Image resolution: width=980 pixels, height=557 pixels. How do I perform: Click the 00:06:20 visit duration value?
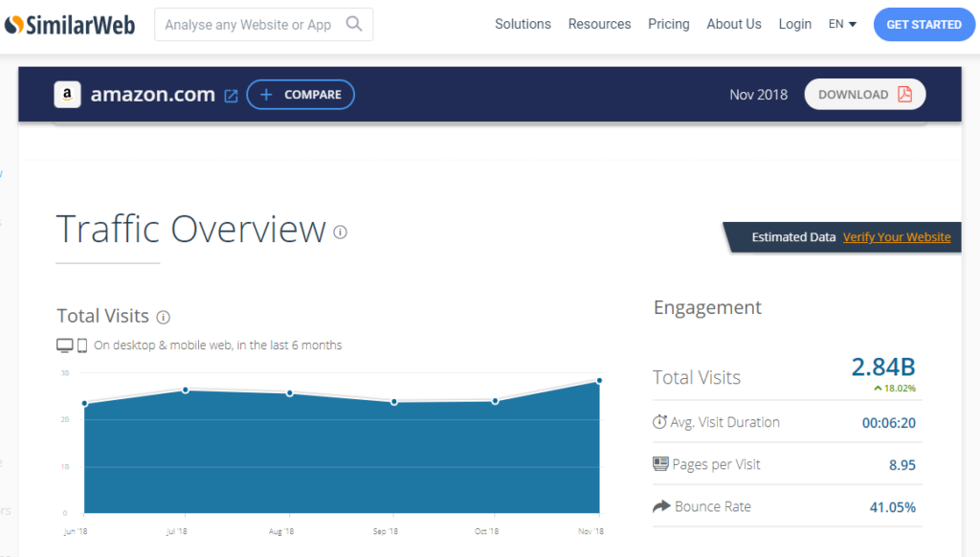click(x=889, y=423)
